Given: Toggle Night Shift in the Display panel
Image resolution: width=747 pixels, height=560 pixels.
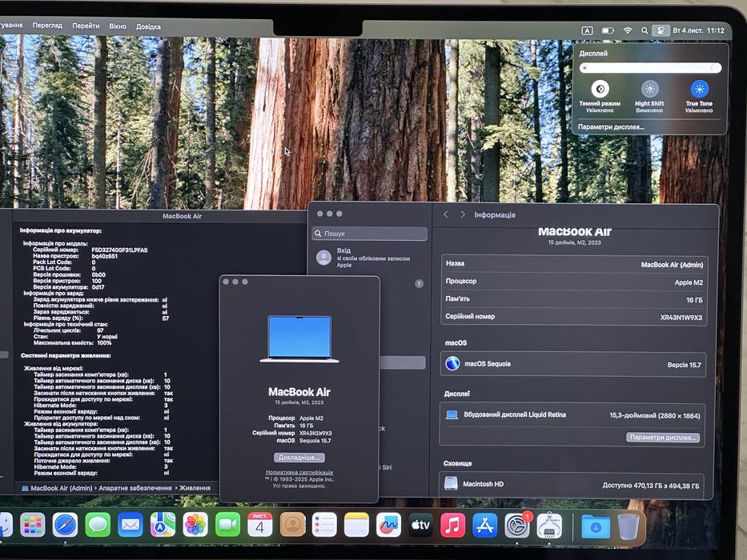Looking at the screenshot, I should point(649,89).
